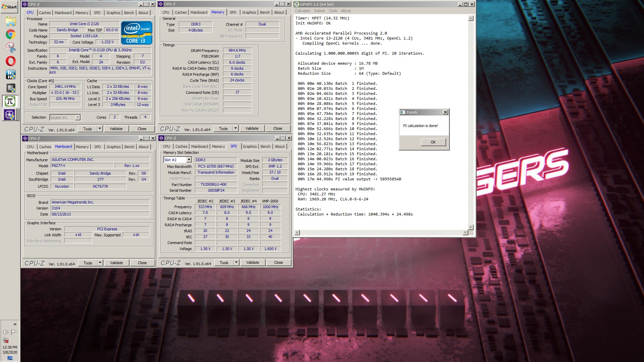
Task: Open HWiNFO from the taskbar
Action: coord(10,74)
